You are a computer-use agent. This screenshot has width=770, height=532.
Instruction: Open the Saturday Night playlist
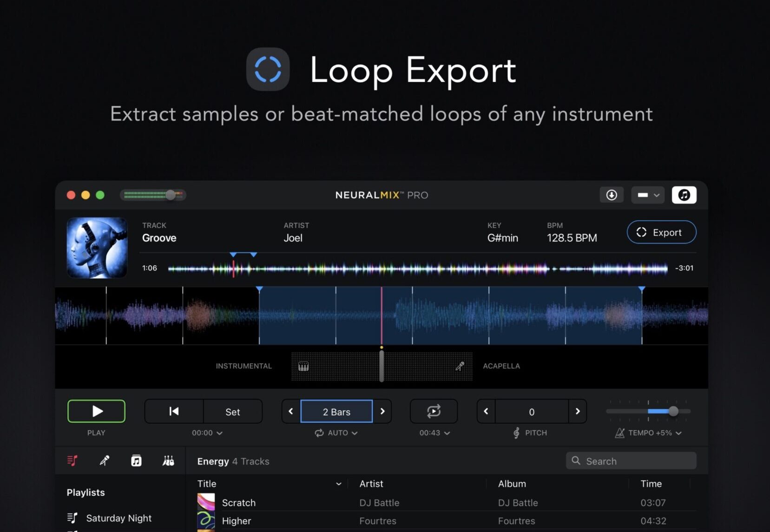click(x=119, y=518)
